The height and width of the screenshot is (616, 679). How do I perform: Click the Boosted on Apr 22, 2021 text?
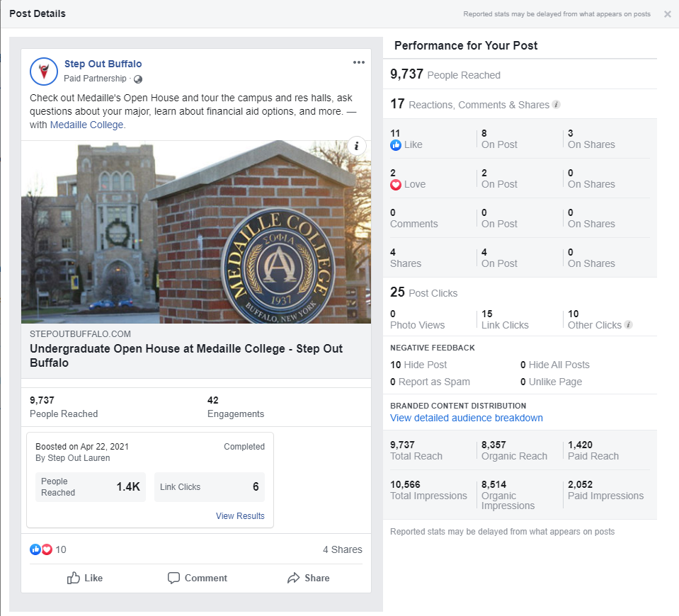coord(82,447)
